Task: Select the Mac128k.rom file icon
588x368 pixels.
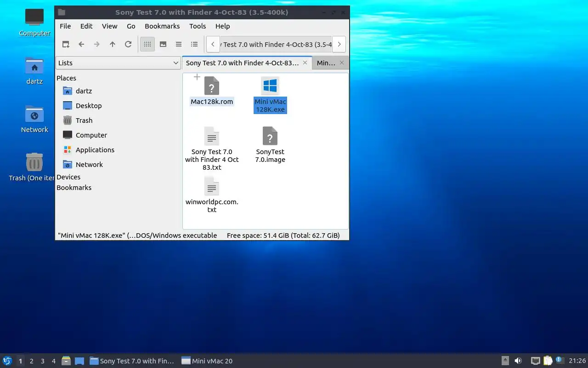Action: pos(212,86)
